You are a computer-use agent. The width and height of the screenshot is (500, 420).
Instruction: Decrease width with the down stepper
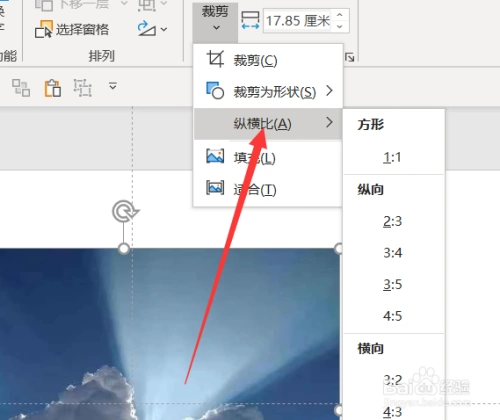340,27
